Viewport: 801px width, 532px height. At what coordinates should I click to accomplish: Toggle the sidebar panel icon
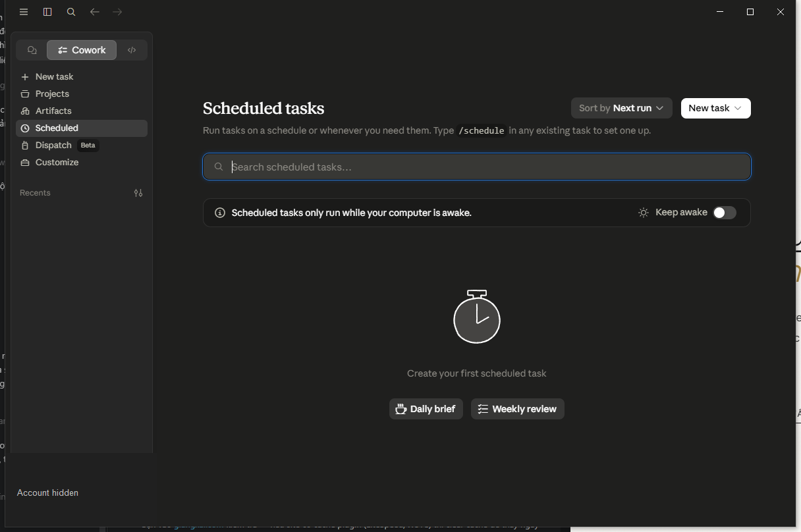(x=47, y=12)
